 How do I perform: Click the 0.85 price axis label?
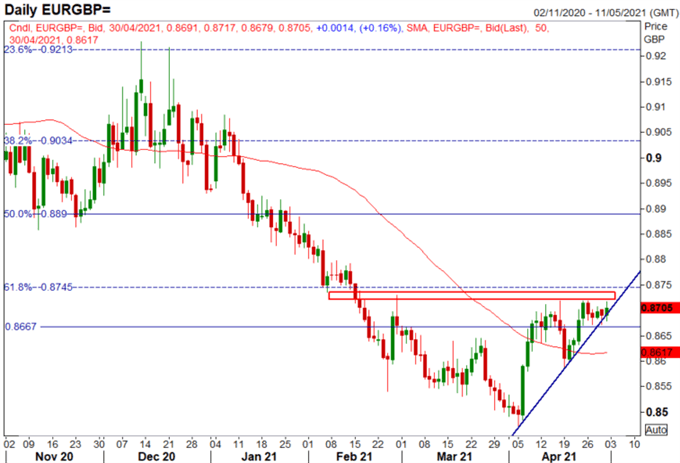click(x=657, y=411)
